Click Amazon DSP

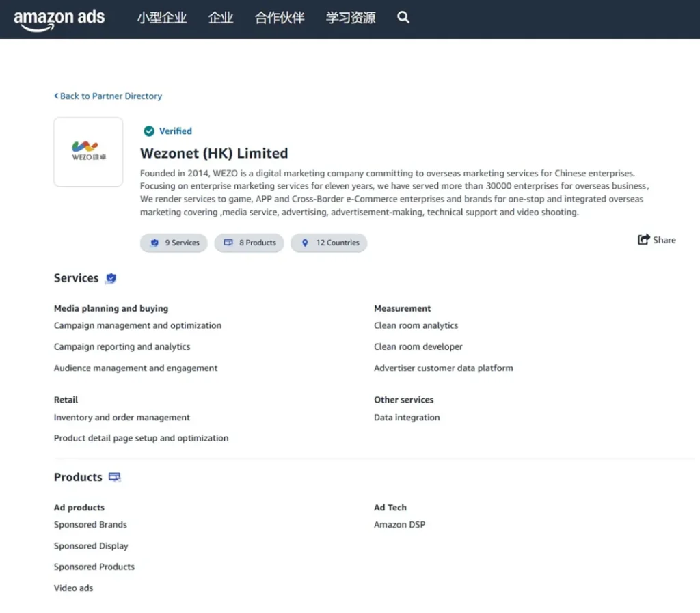click(x=399, y=525)
